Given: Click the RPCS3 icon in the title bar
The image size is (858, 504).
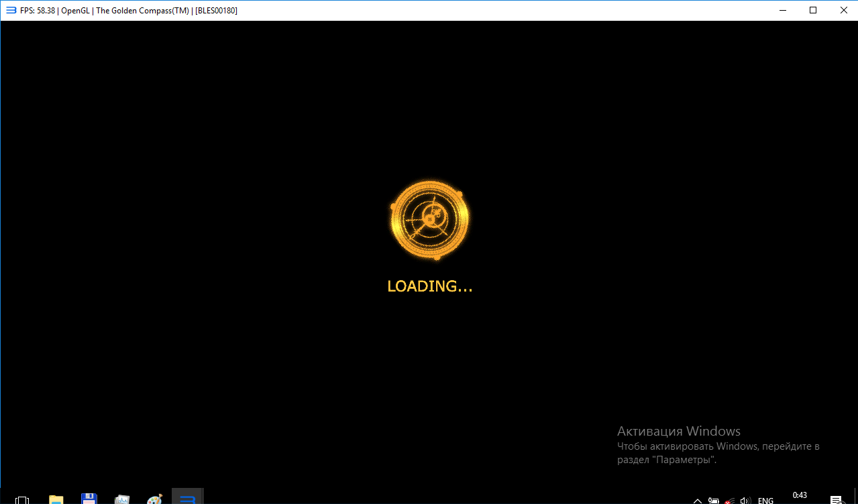Looking at the screenshot, I should pos(11,10).
